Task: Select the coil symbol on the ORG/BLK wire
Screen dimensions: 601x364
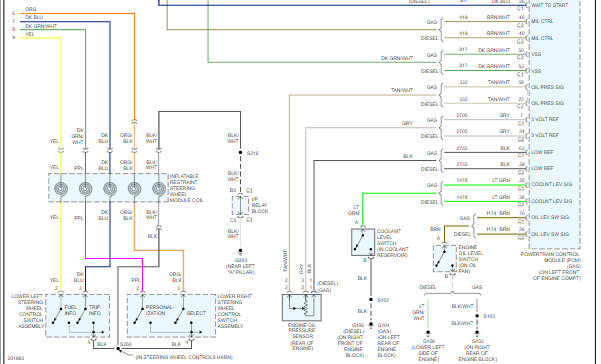Action: click(x=134, y=189)
